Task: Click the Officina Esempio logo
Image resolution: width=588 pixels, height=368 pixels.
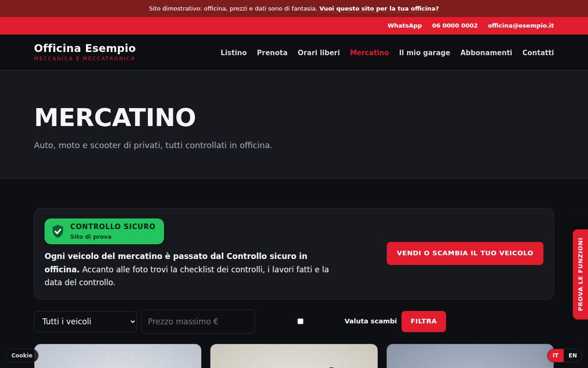Action: [85, 52]
